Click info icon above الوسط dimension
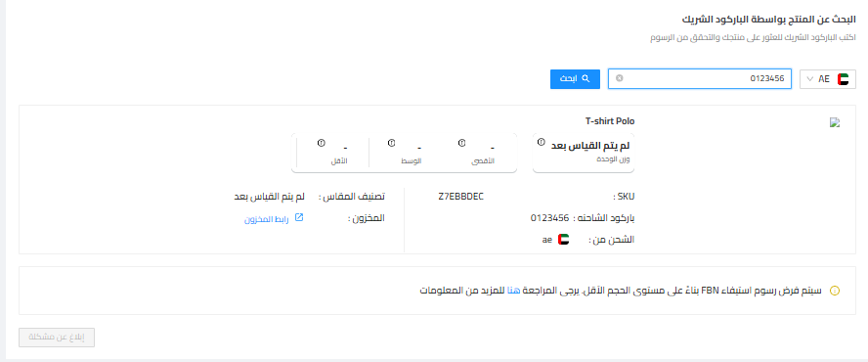868x362 pixels. [391, 143]
